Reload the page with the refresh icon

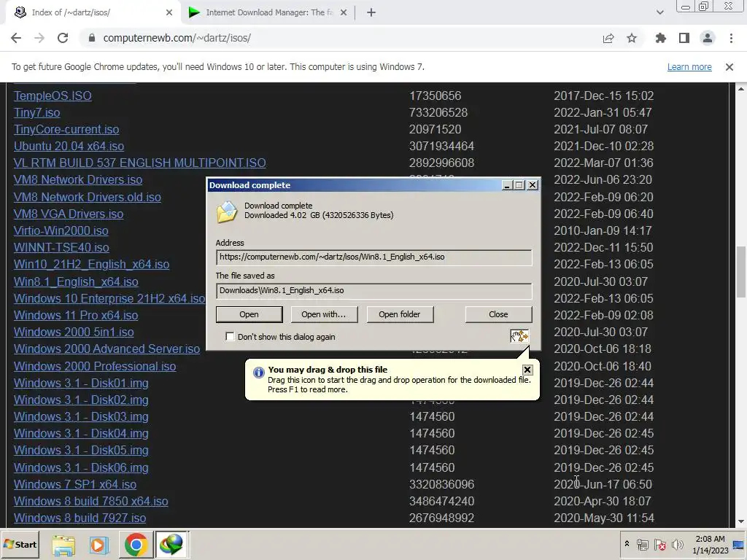coord(63,38)
